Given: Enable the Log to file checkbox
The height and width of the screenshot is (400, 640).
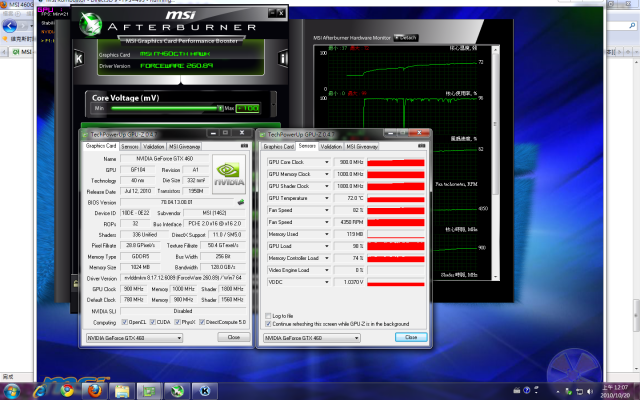Looking at the screenshot, I should point(268,316).
